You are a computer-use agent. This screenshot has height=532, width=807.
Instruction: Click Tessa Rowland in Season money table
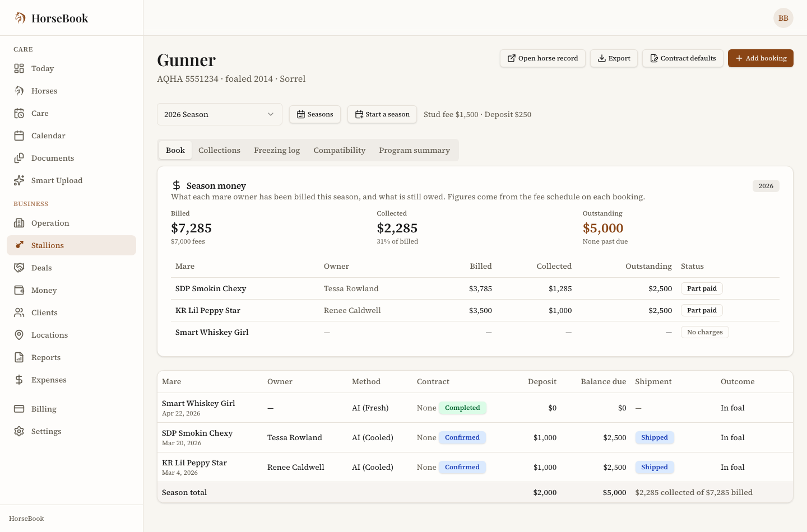click(351, 288)
